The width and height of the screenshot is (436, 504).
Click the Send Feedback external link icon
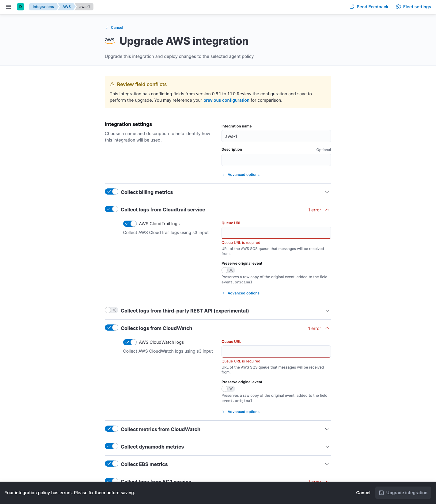(x=352, y=7)
